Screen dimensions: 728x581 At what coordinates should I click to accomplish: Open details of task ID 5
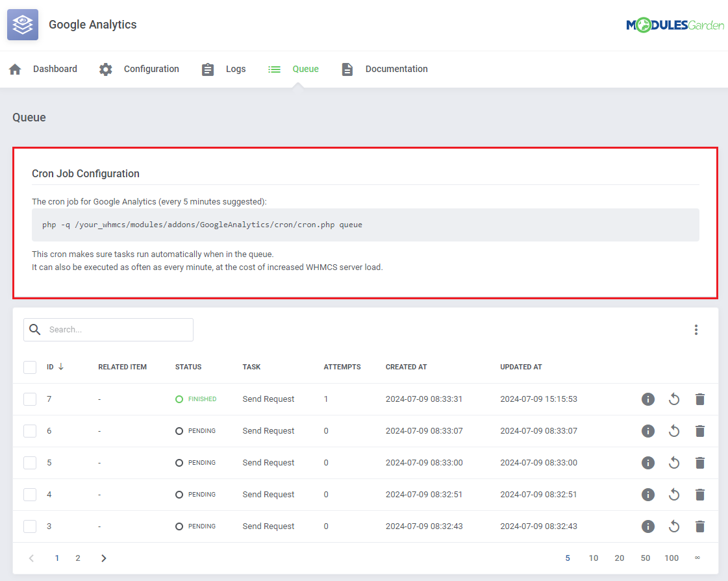coord(648,463)
